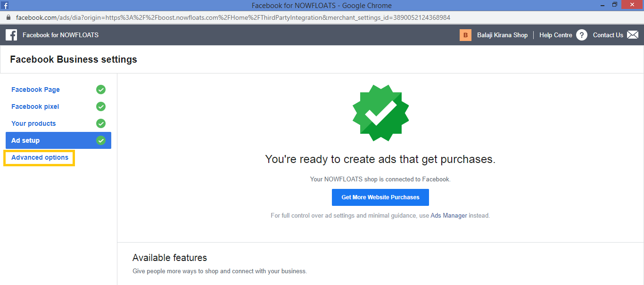Open the Facebook pixel section
The height and width of the screenshot is (285, 644).
click(35, 106)
